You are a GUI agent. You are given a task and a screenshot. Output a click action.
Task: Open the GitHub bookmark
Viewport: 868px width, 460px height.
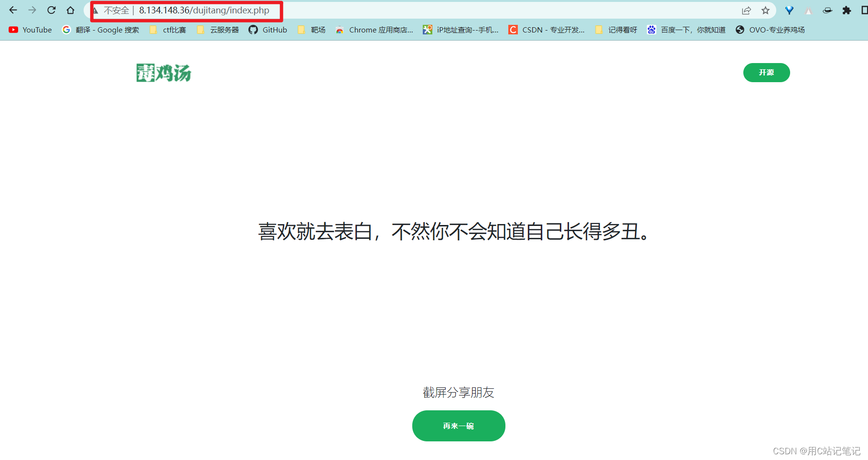pyautogui.click(x=268, y=30)
